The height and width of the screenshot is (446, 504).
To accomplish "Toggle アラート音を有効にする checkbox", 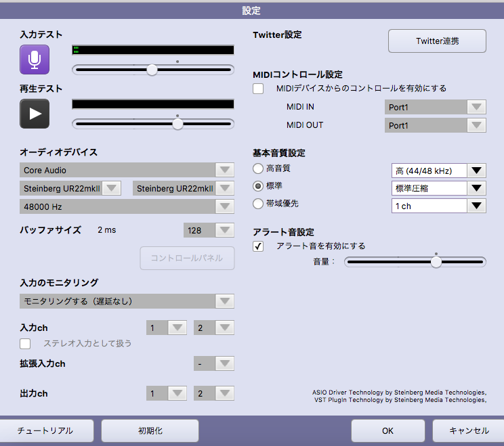I will (x=258, y=246).
